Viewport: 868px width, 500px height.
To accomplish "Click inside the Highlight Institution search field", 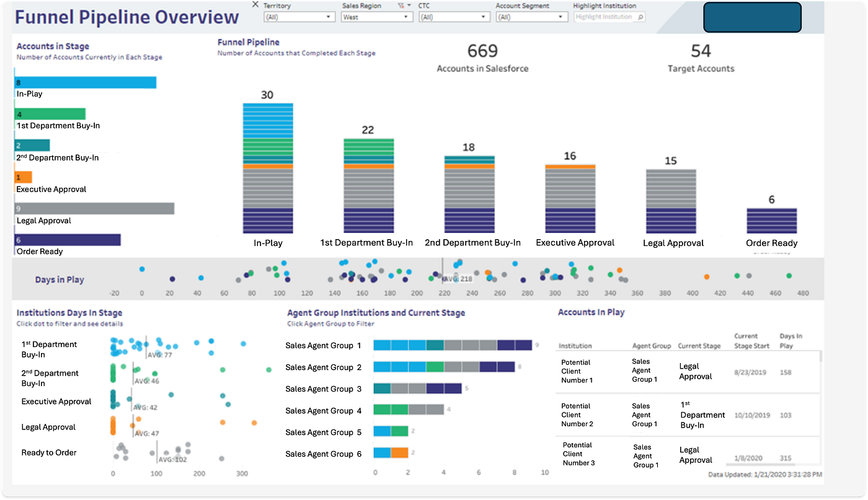I will tap(604, 17).
